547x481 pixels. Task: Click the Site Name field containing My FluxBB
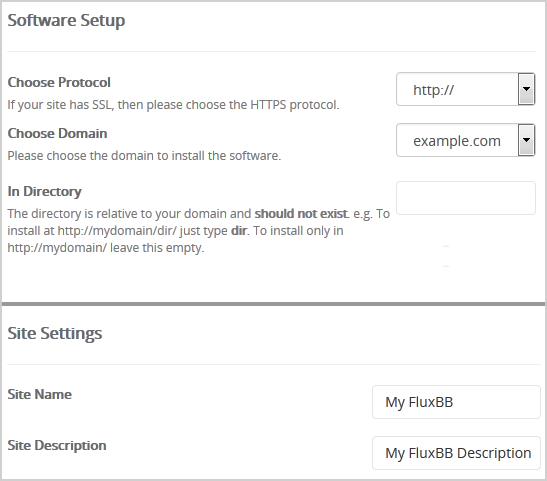click(x=456, y=402)
